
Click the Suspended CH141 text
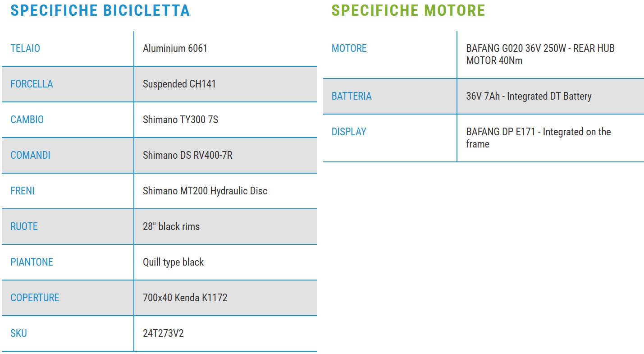(179, 84)
